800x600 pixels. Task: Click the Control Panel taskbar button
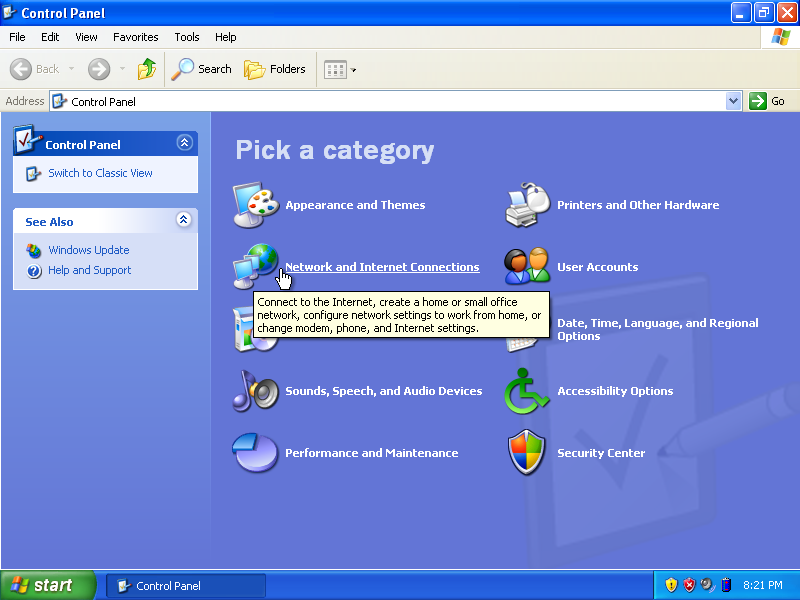click(x=186, y=586)
